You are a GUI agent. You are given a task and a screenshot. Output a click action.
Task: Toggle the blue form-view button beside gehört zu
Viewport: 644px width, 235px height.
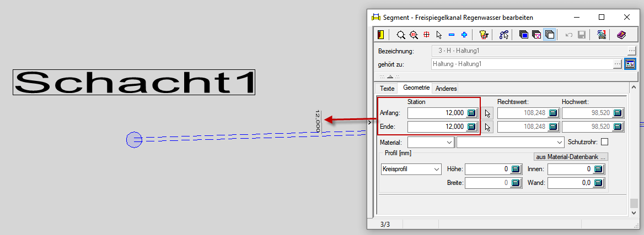(630, 64)
